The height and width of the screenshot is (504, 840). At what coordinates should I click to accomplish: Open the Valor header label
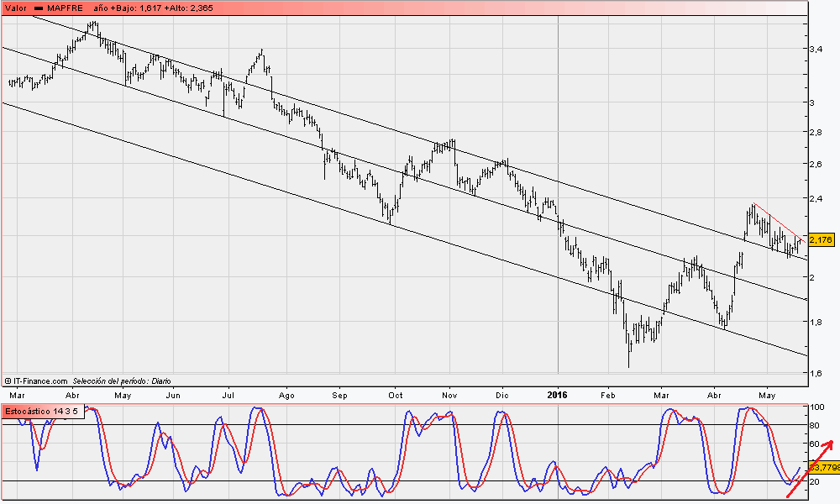pos(15,8)
